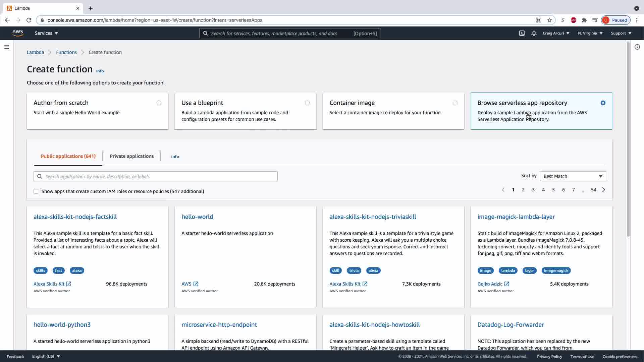Open the hamburger side navigation menu
This screenshot has width=644, height=362.
[6, 47]
